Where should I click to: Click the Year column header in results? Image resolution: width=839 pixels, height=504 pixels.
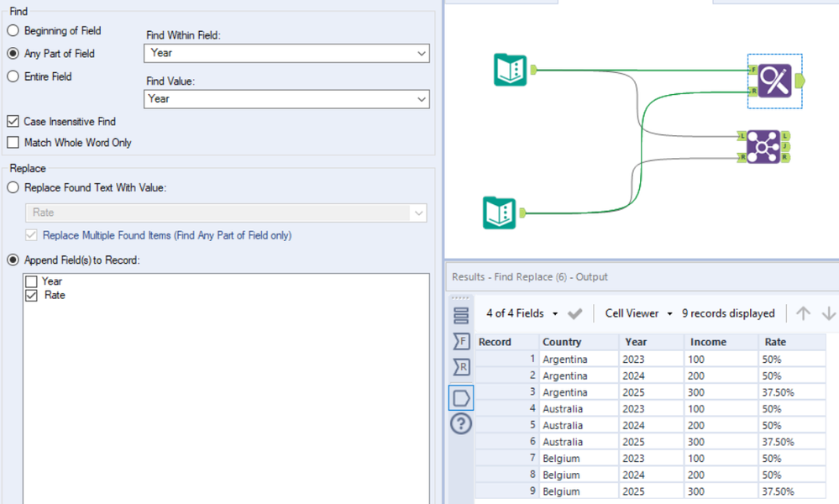(651, 342)
